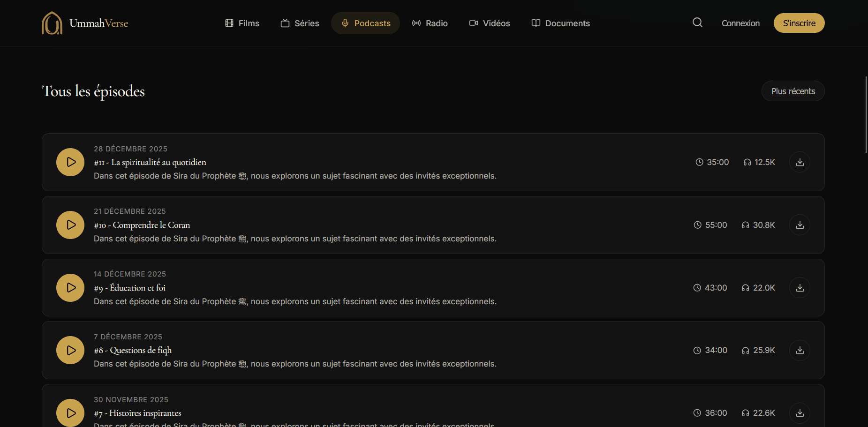The height and width of the screenshot is (427, 868).
Task: Play episode #10 Comprendre le Coran
Action: pyautogui.click(x=70, y=225)
